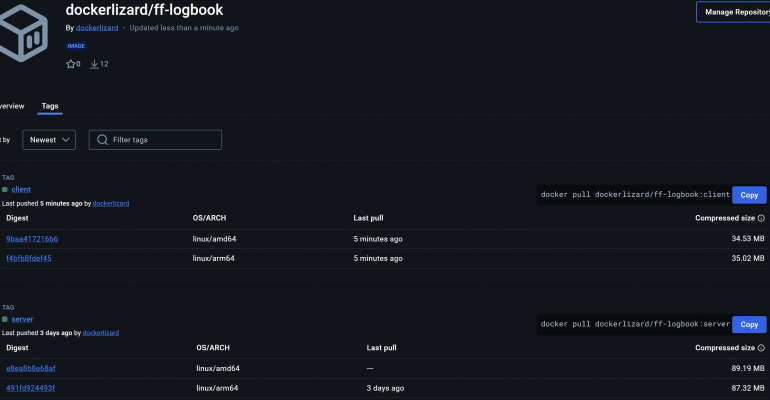770x400 pixels.
Task: Click the green status dot next to server
Action: 5,319
